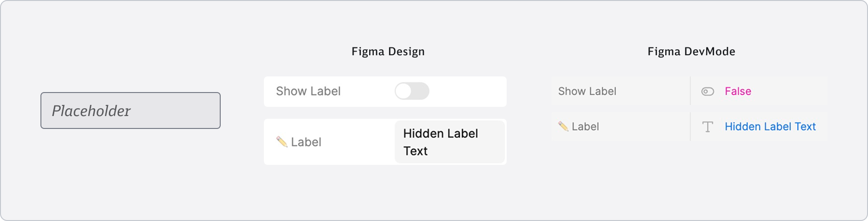The width and height of the screenshot is (868, 221).
Task: Click the word 'Text' in the Design label field
Action: tap(415, 151)
